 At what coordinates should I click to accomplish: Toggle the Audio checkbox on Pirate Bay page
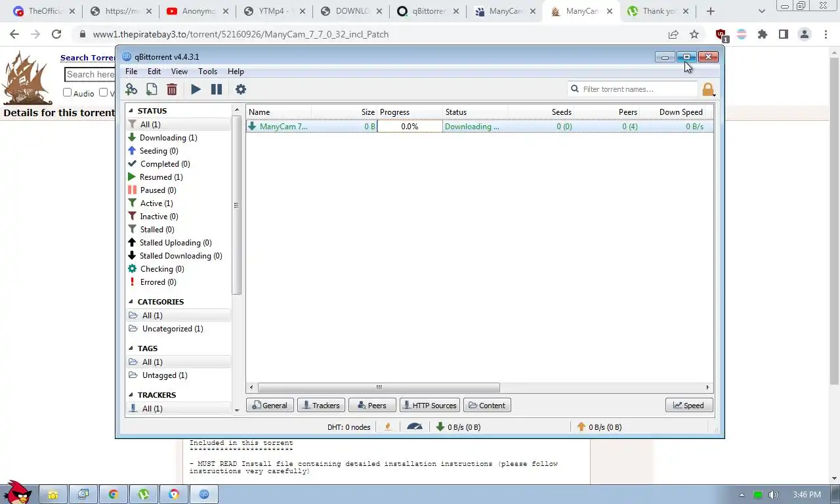(x=67, y=93)
